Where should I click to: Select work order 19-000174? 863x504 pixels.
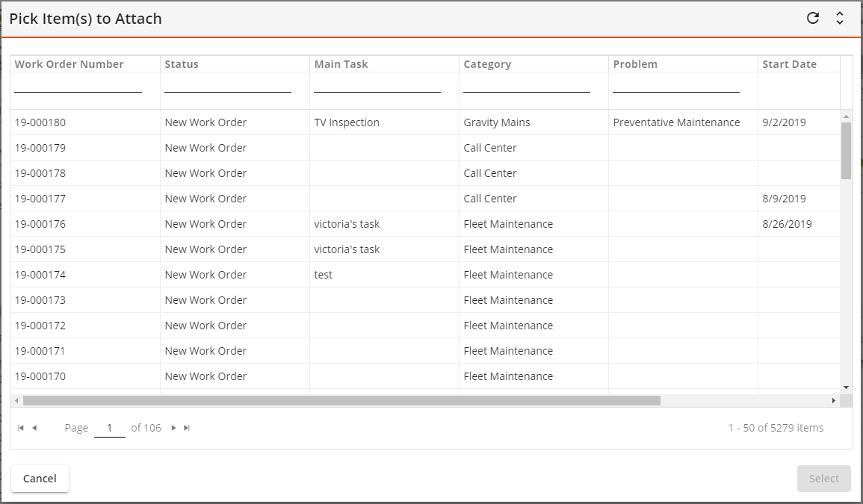click(40, 275)
